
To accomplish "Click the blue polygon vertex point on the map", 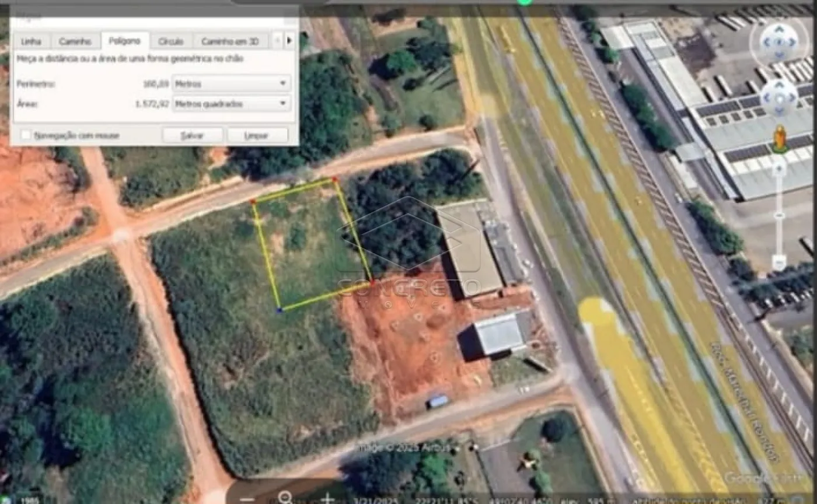I will 280,311.
